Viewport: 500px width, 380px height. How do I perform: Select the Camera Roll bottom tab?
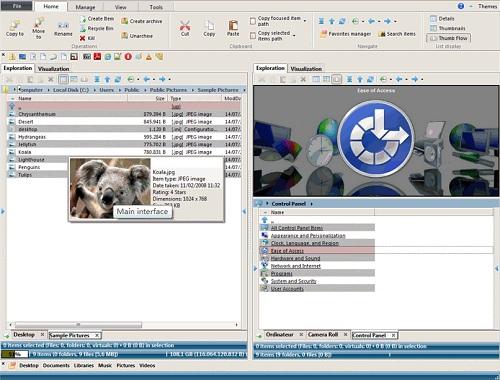pyautogui.click(x=323, y=334)
